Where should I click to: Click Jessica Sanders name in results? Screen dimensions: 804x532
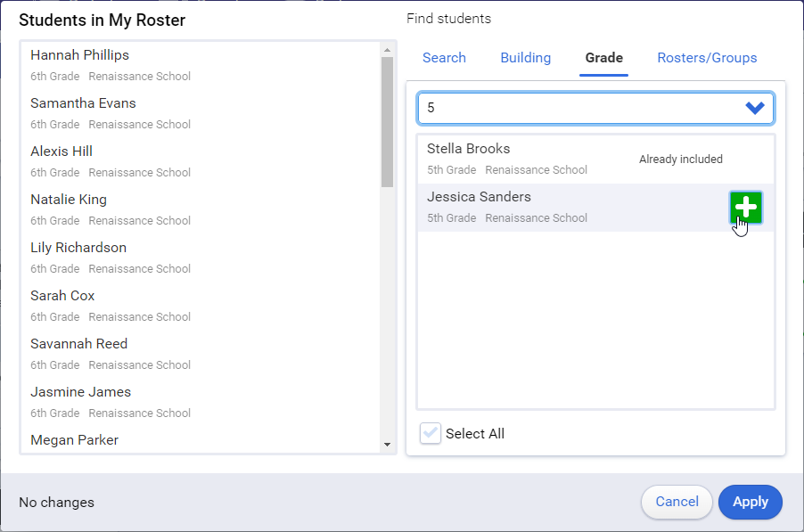click(x=479, y=197)
